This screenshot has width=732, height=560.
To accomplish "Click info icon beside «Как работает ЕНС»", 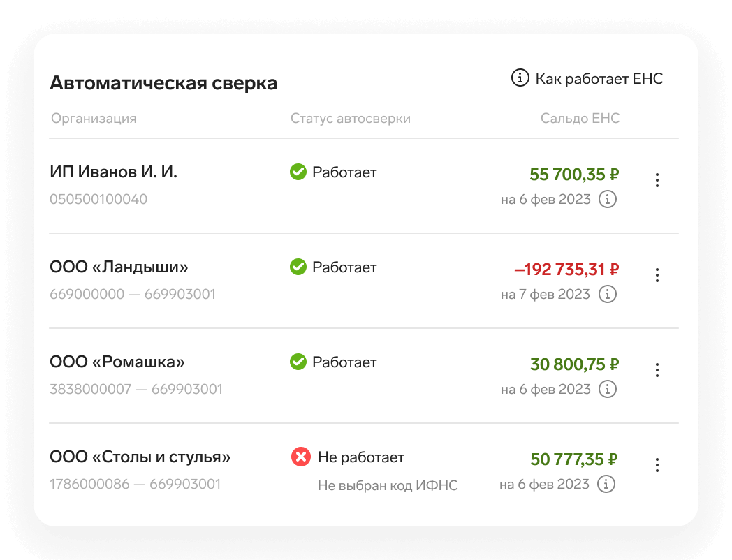I will (520, 78).
